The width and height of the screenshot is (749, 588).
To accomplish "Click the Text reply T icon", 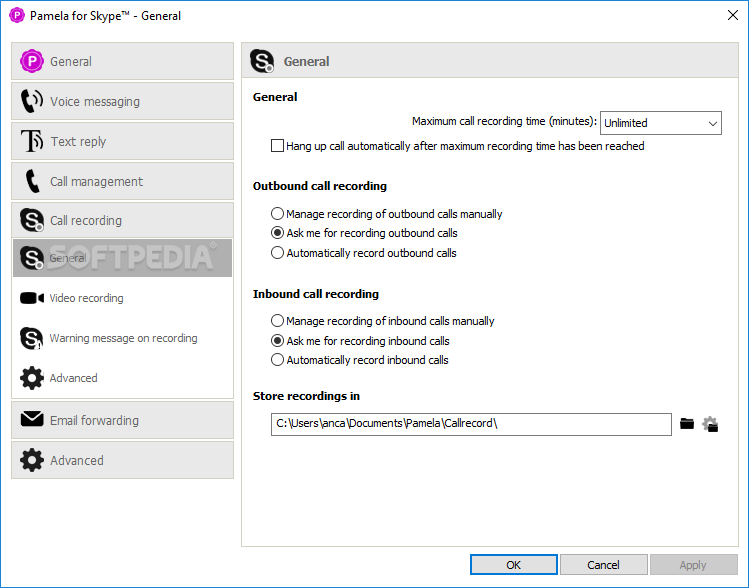I will (32, 141).
